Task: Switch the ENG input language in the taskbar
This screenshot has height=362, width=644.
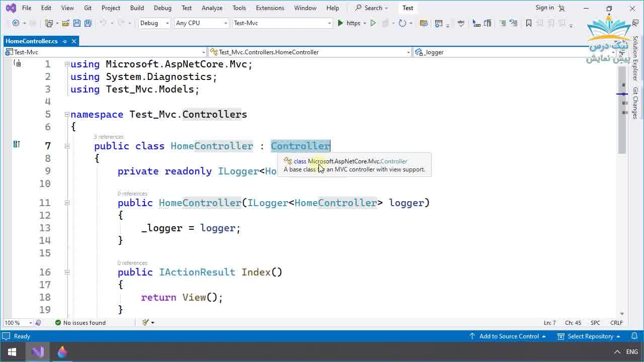Action: 632,351
